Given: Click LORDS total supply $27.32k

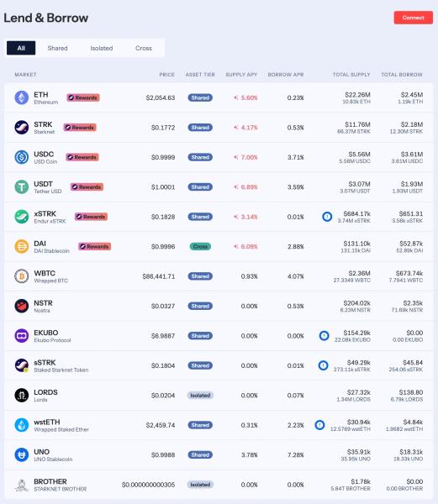Looking at the screenshot, I should (x=359, y=392).
